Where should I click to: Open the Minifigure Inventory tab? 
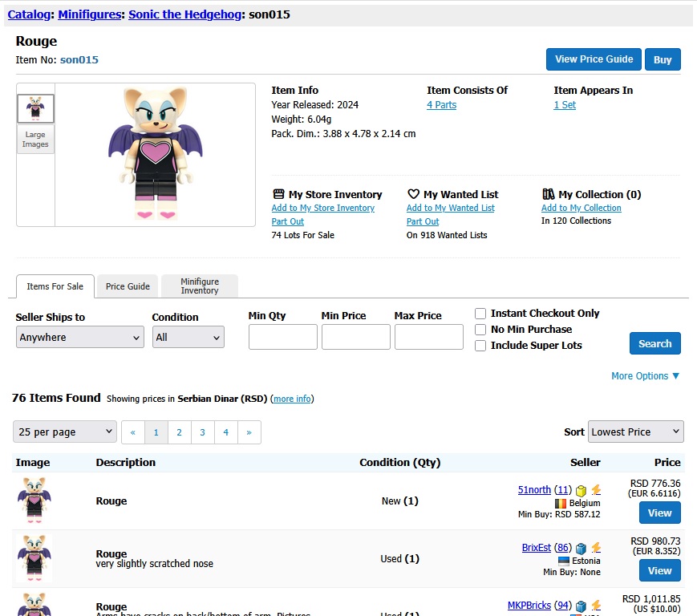click(199, 286)
